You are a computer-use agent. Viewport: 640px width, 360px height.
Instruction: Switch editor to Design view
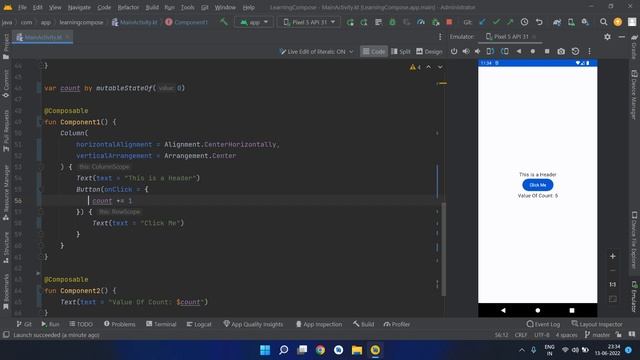point(429,51)
